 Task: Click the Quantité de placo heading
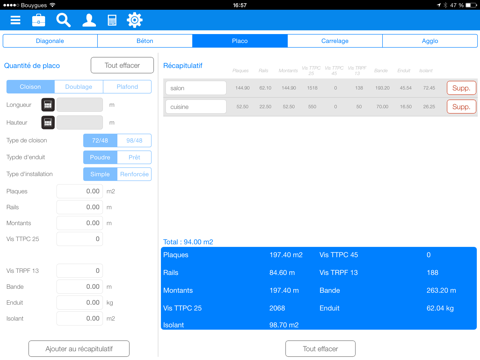[x=32, y=66]
